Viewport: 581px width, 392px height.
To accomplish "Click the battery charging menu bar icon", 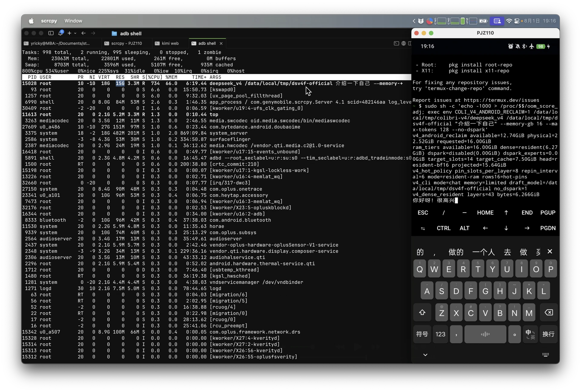I will click(483, 21).
